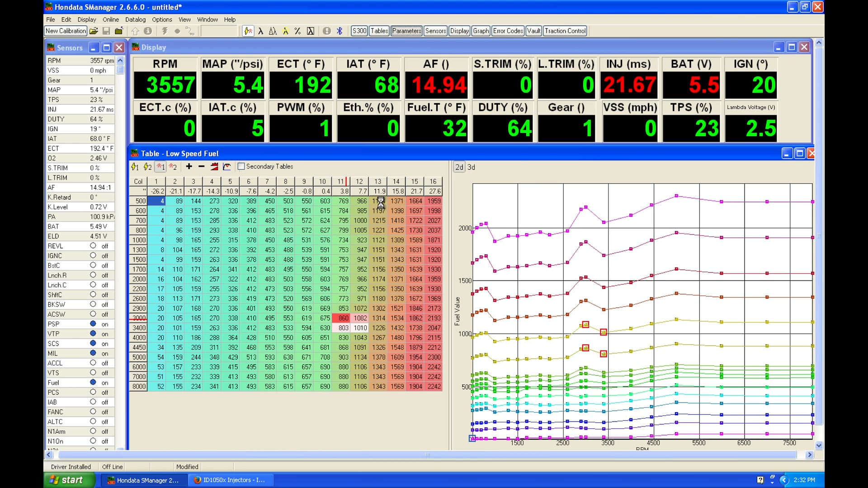Image resolution: width=868 pixels, height=488 pixels.
Task: Click the percent adjust toolbar icon
Action: coord(297,31)
